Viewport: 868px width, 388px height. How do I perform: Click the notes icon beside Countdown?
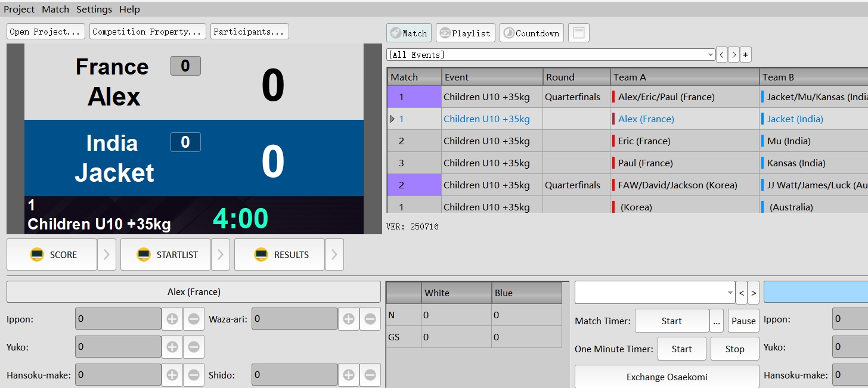[578, 33]
